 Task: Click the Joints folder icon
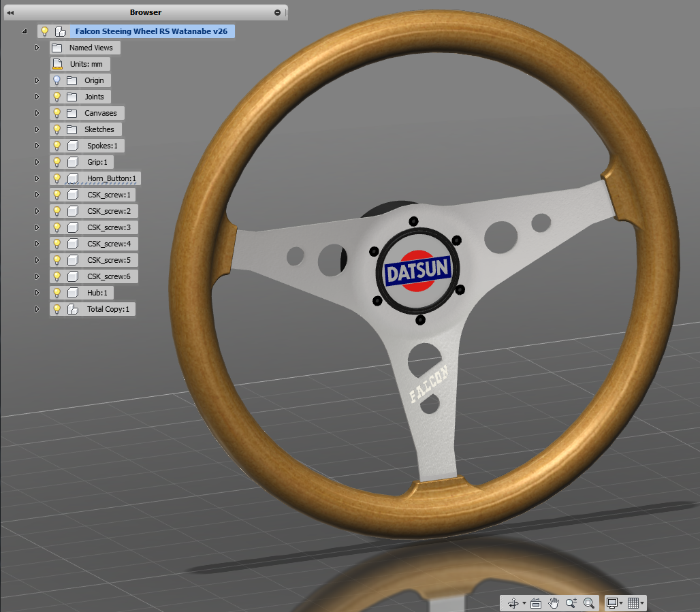pos(72,97)
